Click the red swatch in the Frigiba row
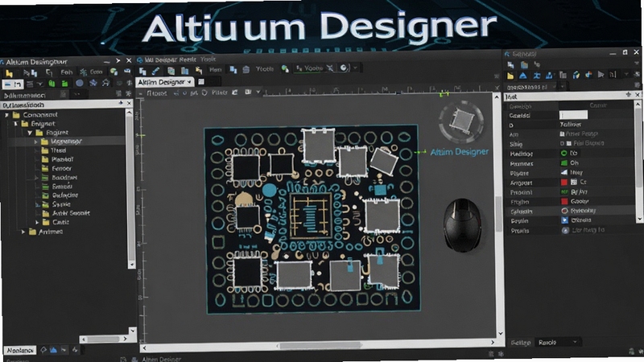 [x=564, y=201]
